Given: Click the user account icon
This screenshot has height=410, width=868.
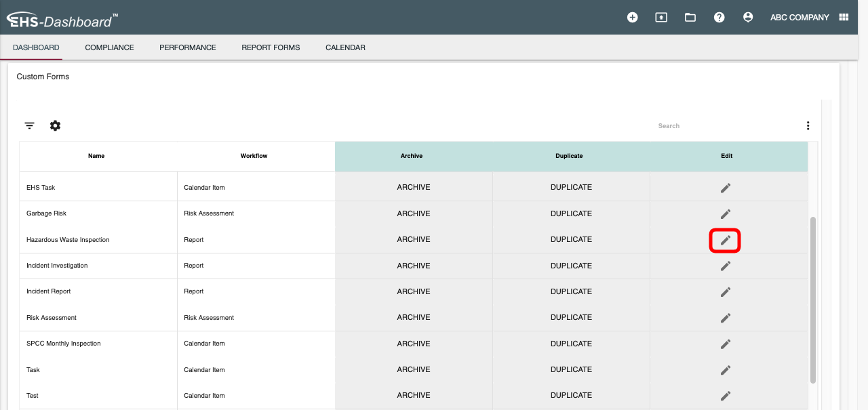Looking at the screenshot, I should (x=748, y=18).
